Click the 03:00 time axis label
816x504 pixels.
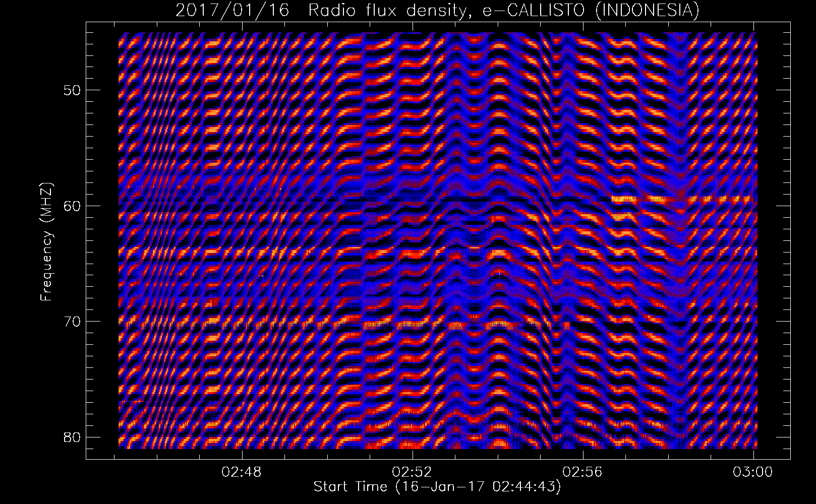click(x=753, y=472)
